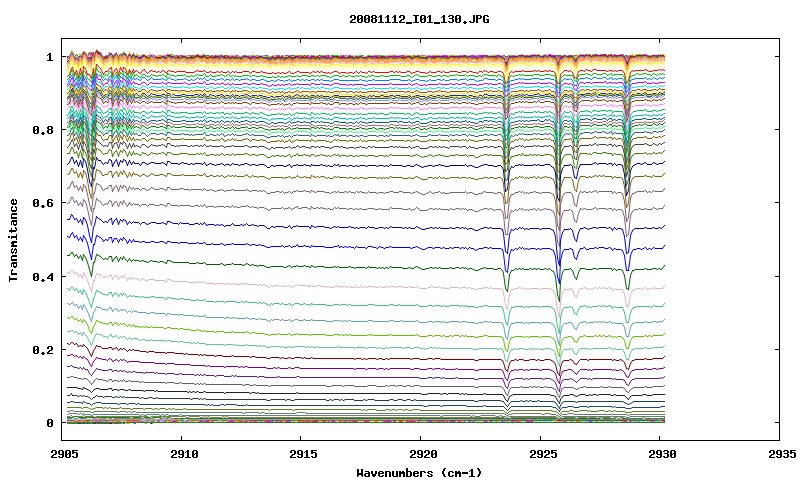Image resolution: width=800 pixels, height=480 pixels.
Task: Click the x-axis tick label 2905
Action: click(64, 454)
